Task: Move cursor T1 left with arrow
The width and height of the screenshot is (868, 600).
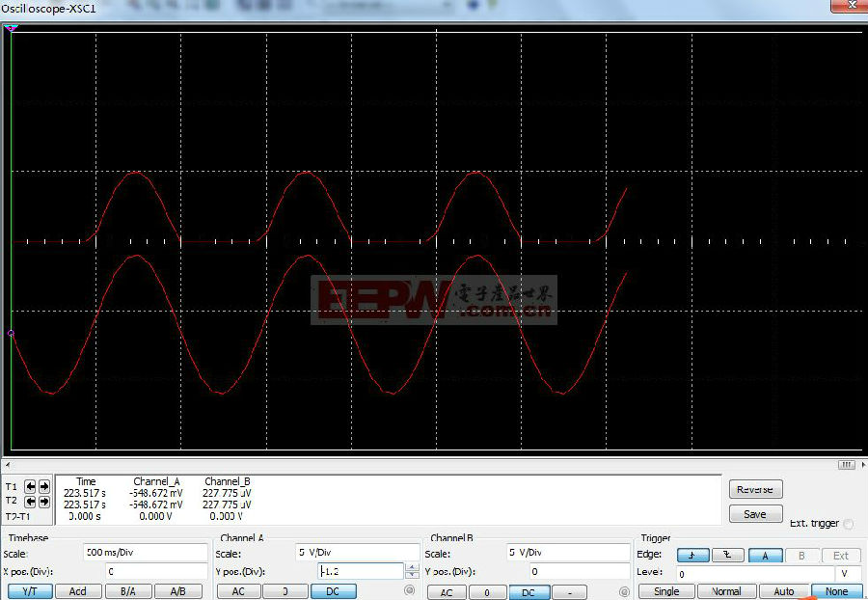Action: click(30, 486)
